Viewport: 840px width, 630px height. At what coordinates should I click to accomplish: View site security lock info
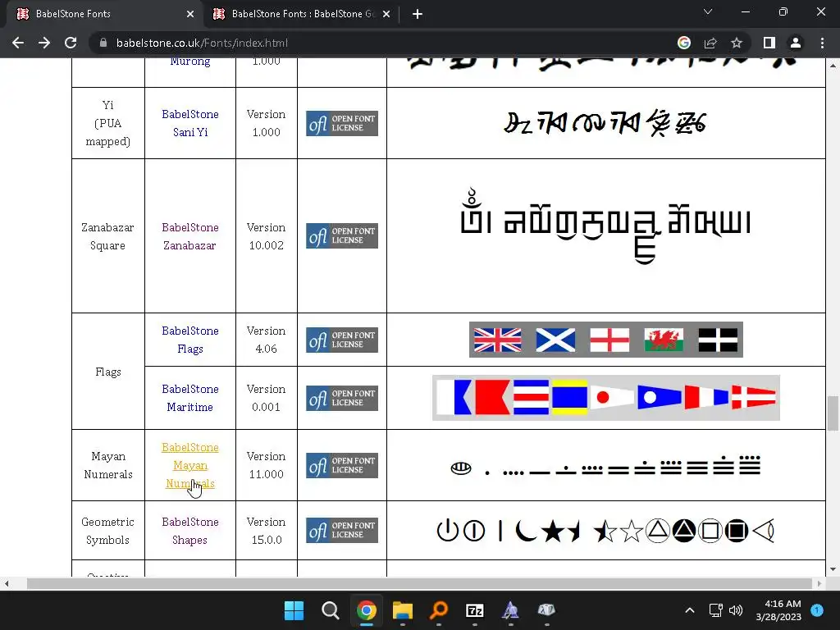(x=103, y=43)
